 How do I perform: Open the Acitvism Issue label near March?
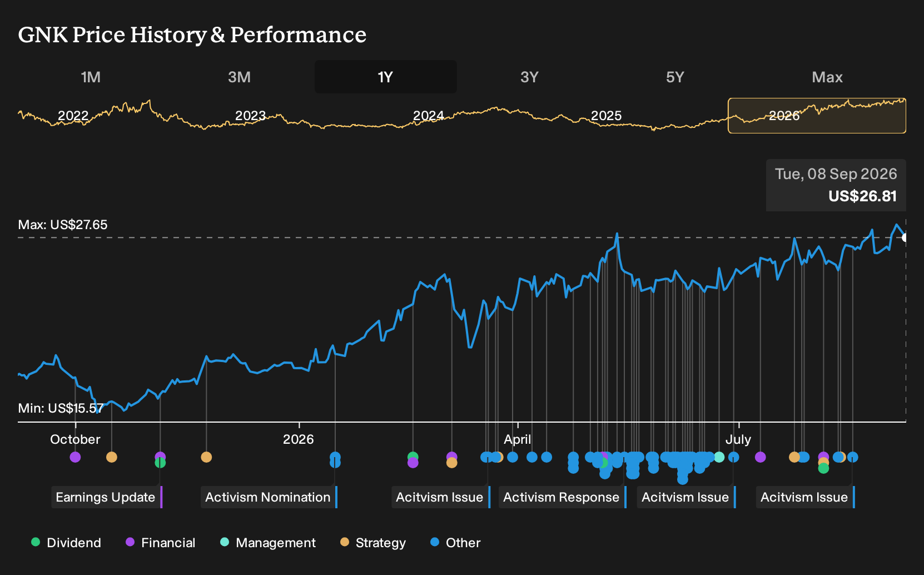(440, 497)
